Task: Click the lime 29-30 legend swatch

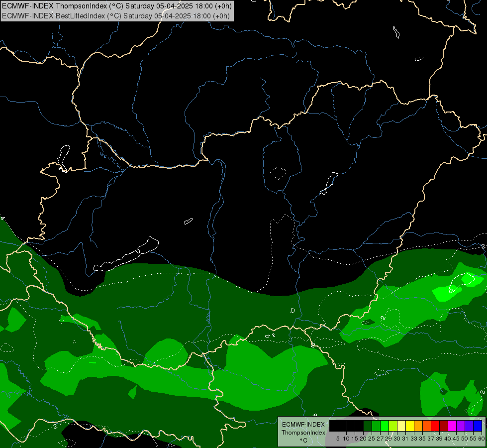Action: 393,426
